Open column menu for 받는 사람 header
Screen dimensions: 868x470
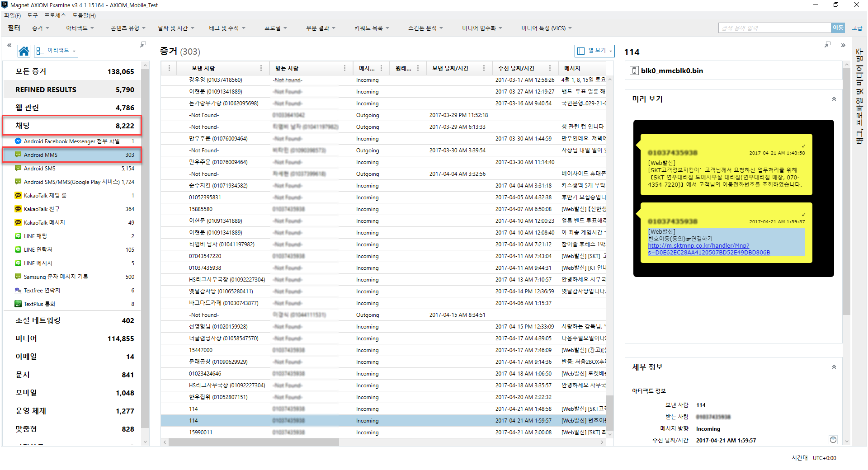coord(344,68)
